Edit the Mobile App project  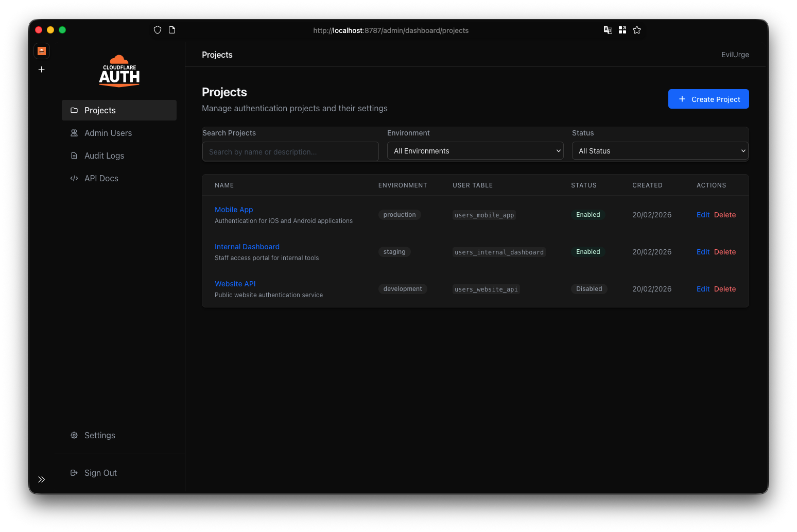(703, 215)
